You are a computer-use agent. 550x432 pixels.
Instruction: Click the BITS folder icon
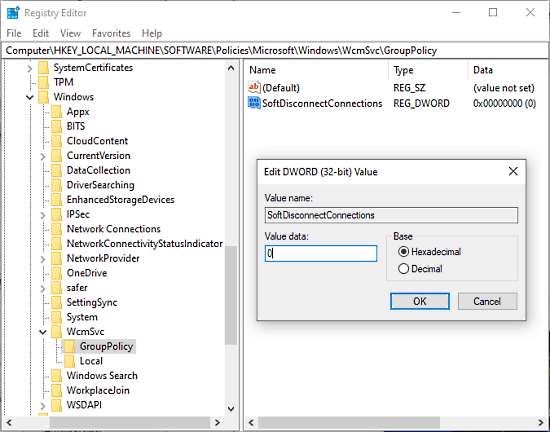coord(56,126)
